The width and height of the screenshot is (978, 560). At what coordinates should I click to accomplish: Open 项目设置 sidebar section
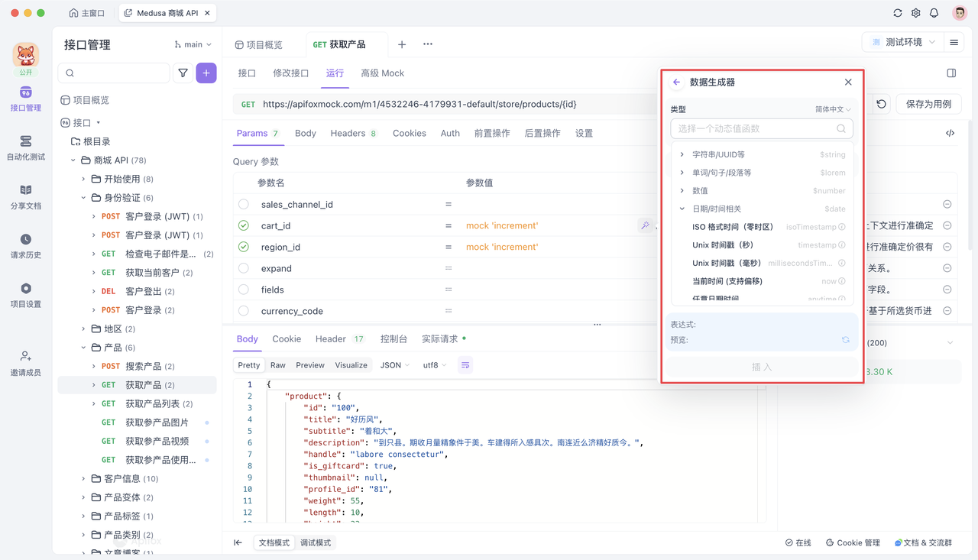click(26, 296)
